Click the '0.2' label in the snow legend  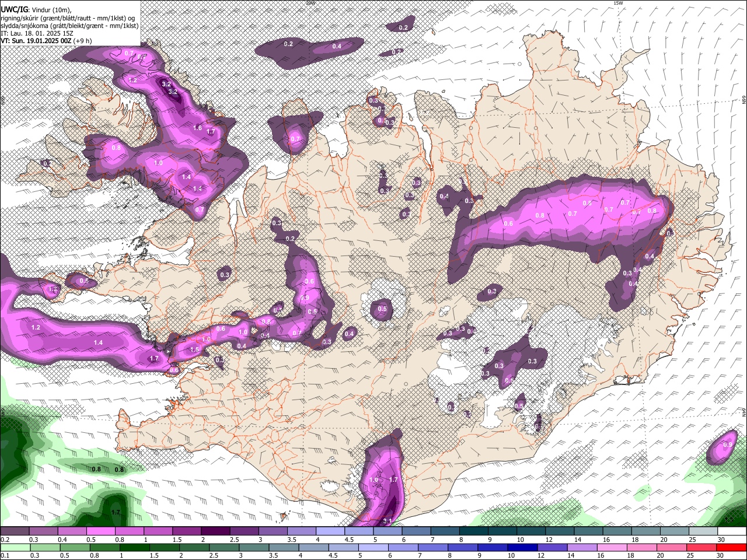[x=4, y=540]
